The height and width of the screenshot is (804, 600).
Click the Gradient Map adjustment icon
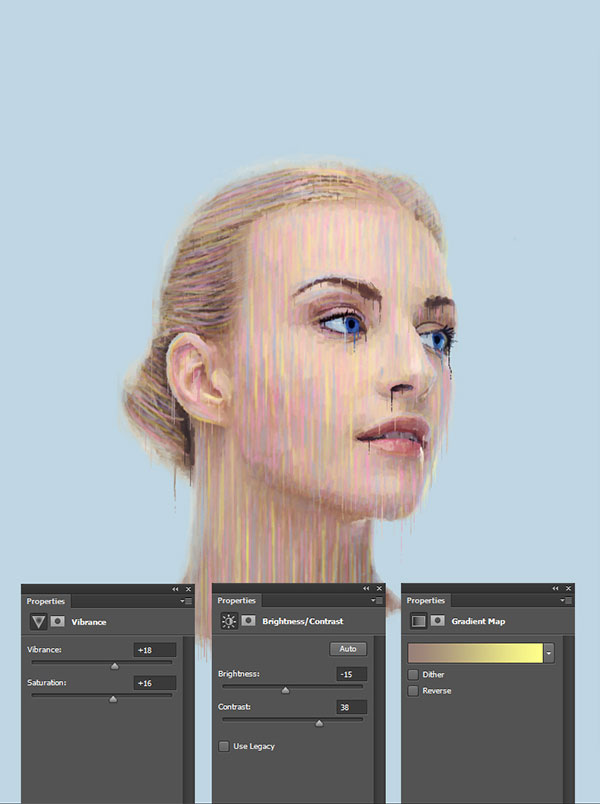(x=418, y=621)
